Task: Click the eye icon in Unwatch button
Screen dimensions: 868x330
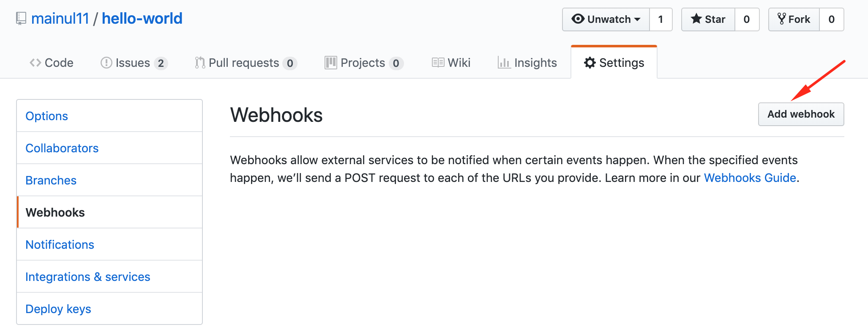Action: (578, 19)
